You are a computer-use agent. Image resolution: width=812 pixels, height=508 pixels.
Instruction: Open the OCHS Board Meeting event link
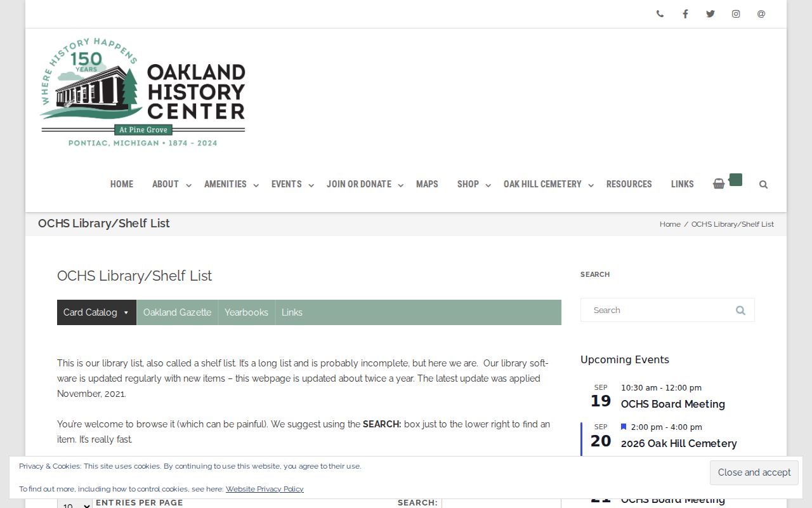pyautogui.click(x=672, y=404)
